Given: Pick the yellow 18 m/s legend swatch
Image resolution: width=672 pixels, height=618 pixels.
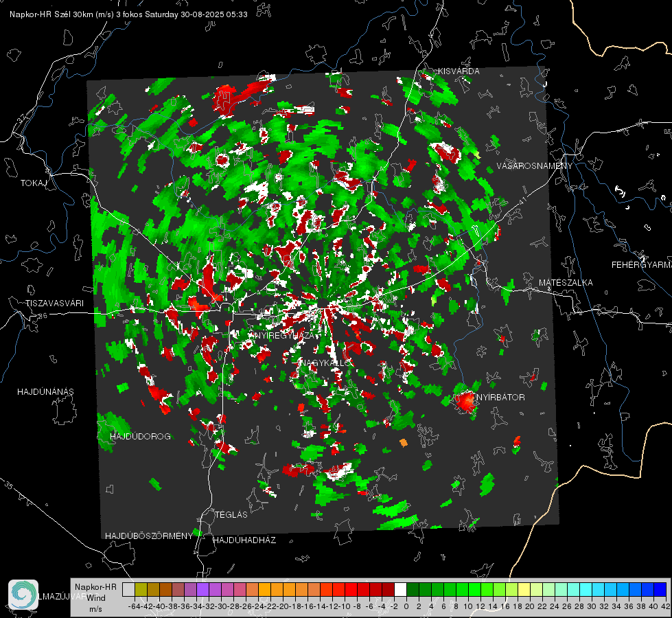Looking at the screenshot, I should click(524, 589).
